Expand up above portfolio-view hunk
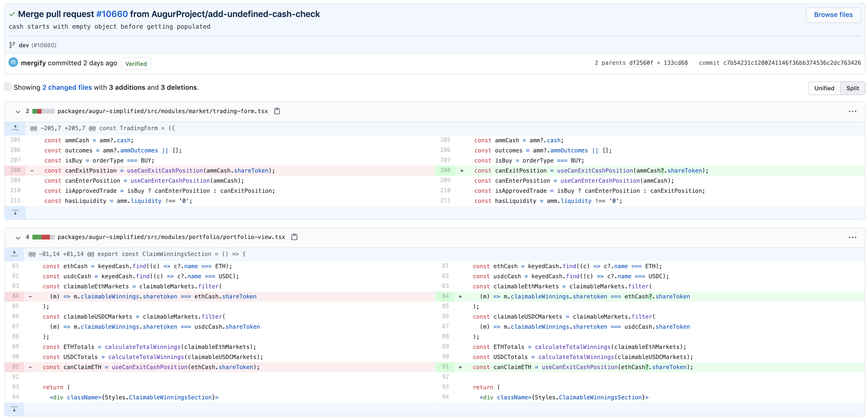 (x=15, y=254)
